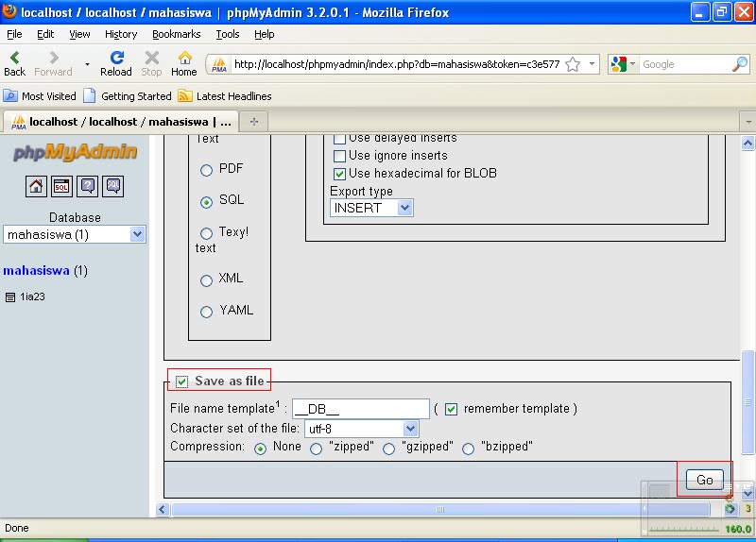
Task: Click the horizontal scrollbar thumb
Action: (440, 509)
